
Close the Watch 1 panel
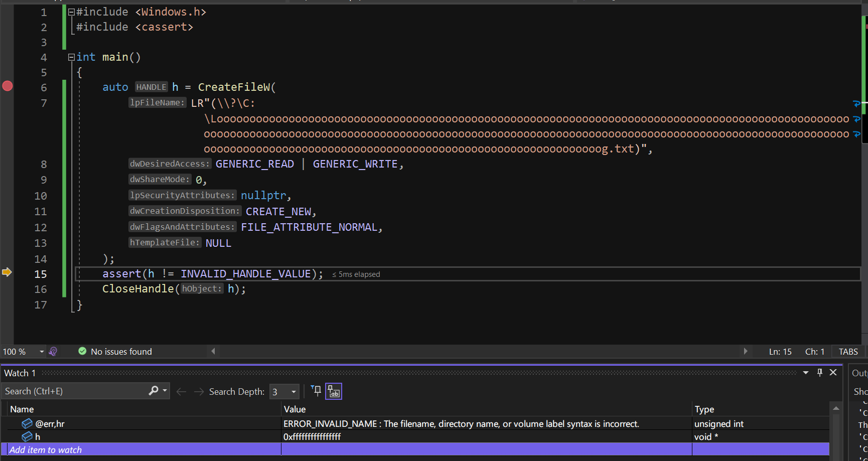click(833, 372)
